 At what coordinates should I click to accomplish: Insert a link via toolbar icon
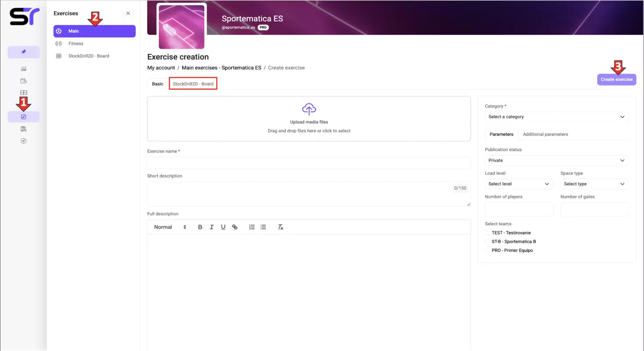(x=235, y=227)
